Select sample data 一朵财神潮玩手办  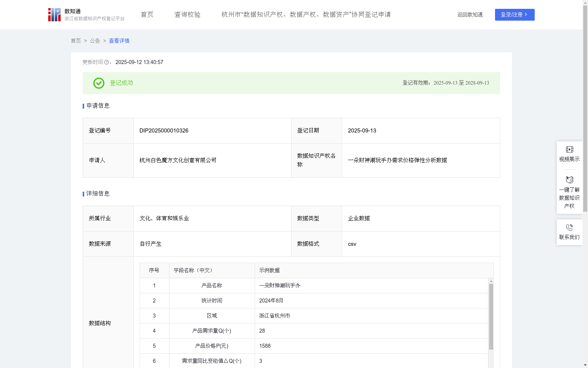280,286
